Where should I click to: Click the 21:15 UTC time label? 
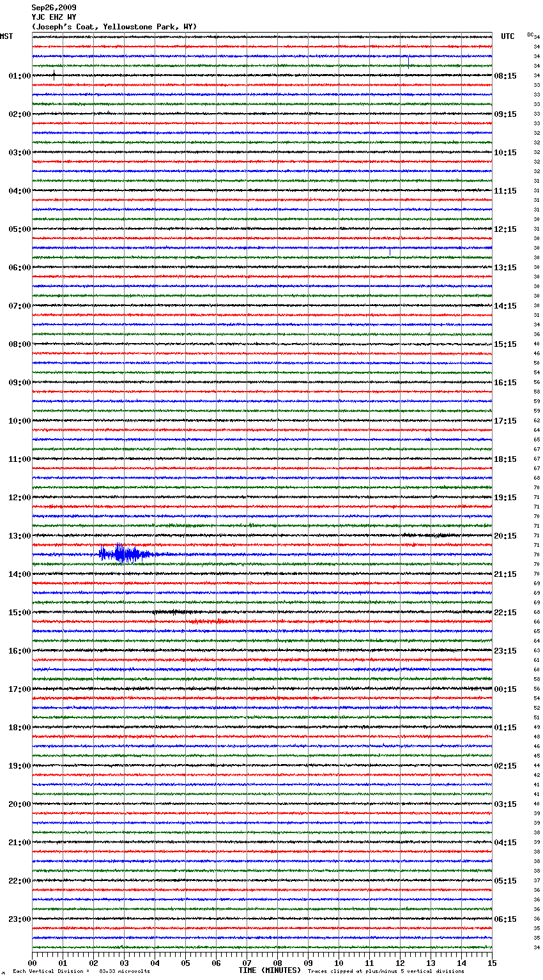(x=505, y=574)
